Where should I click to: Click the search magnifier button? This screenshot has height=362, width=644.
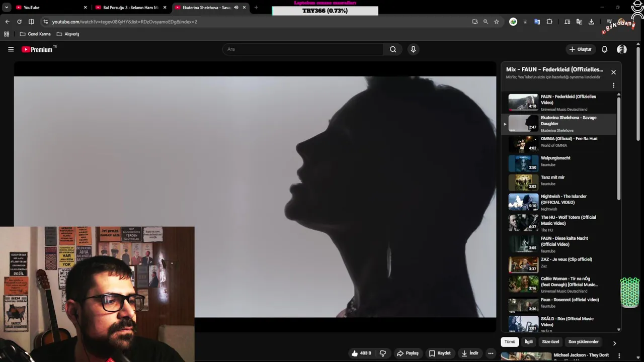(x=393, y=49)
